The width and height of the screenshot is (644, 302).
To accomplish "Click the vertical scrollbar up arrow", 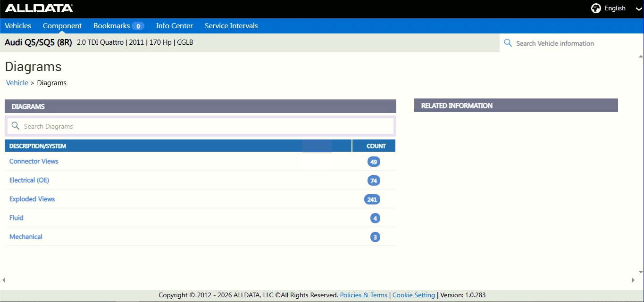I will point(641,56).
